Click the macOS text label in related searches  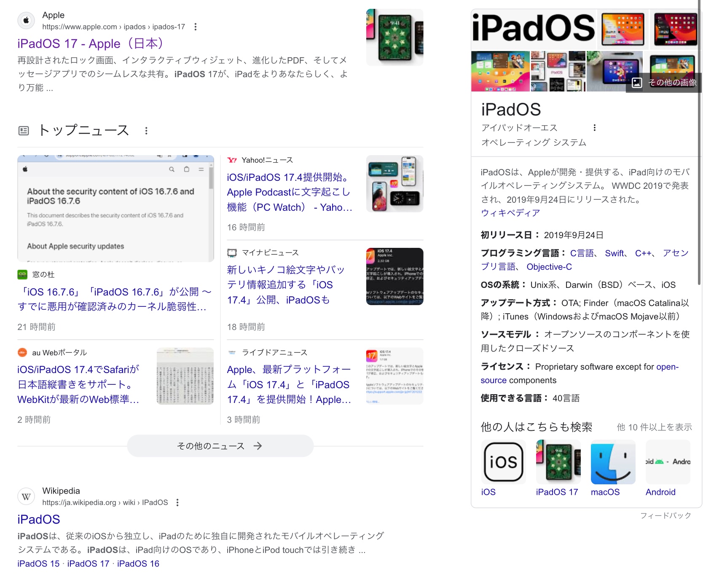[x=605, y=492]
